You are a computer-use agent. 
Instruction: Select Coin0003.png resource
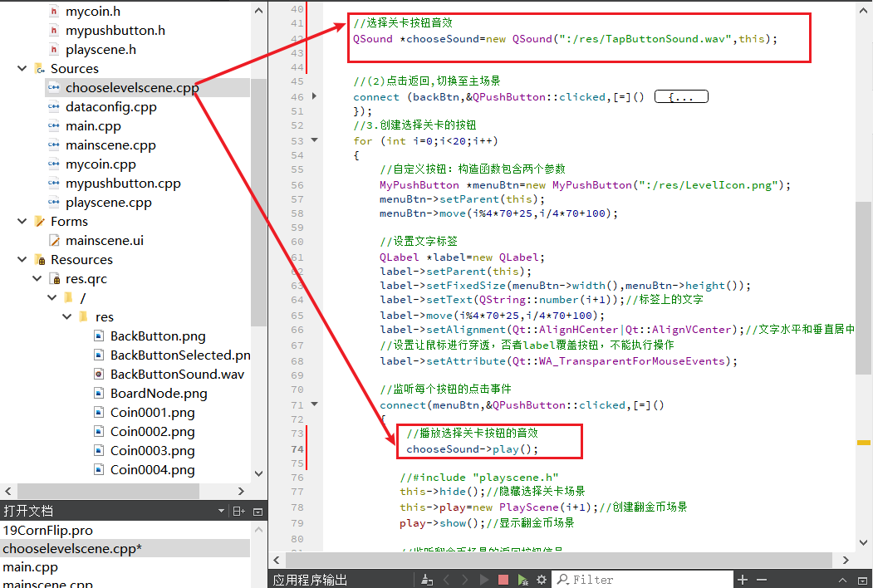(x=153, y=450)
